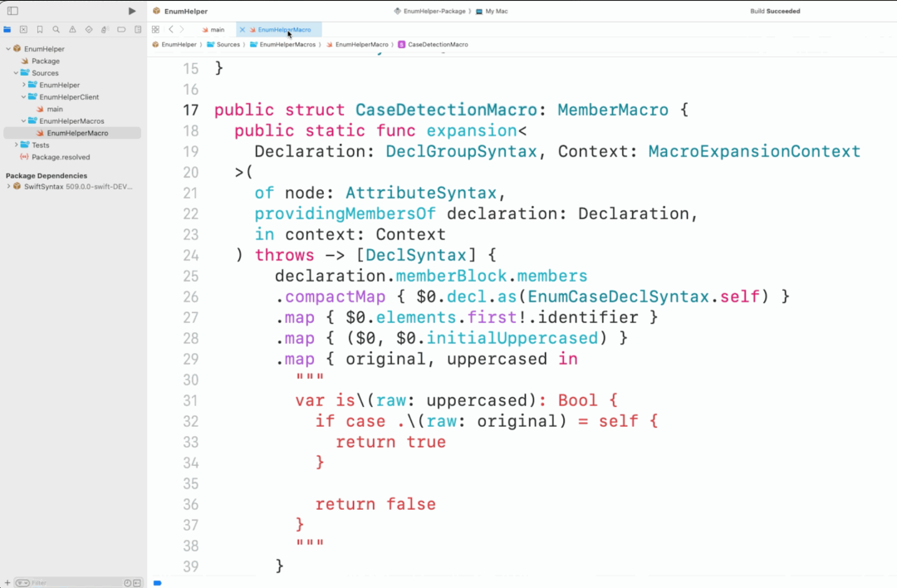Open the test navigator
Viewport: 897px width, 588px height.
(89, 30)
